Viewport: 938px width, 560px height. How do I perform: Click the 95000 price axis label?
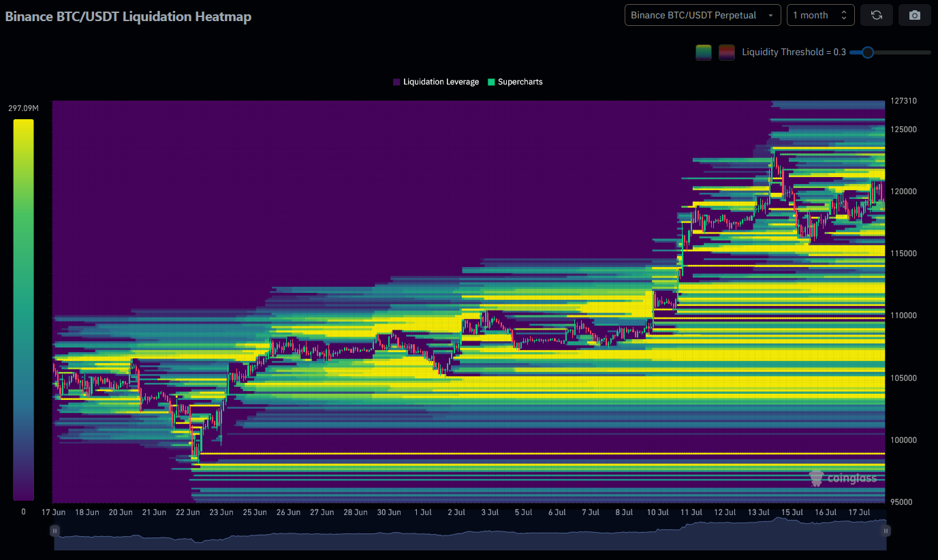point(901,502)
